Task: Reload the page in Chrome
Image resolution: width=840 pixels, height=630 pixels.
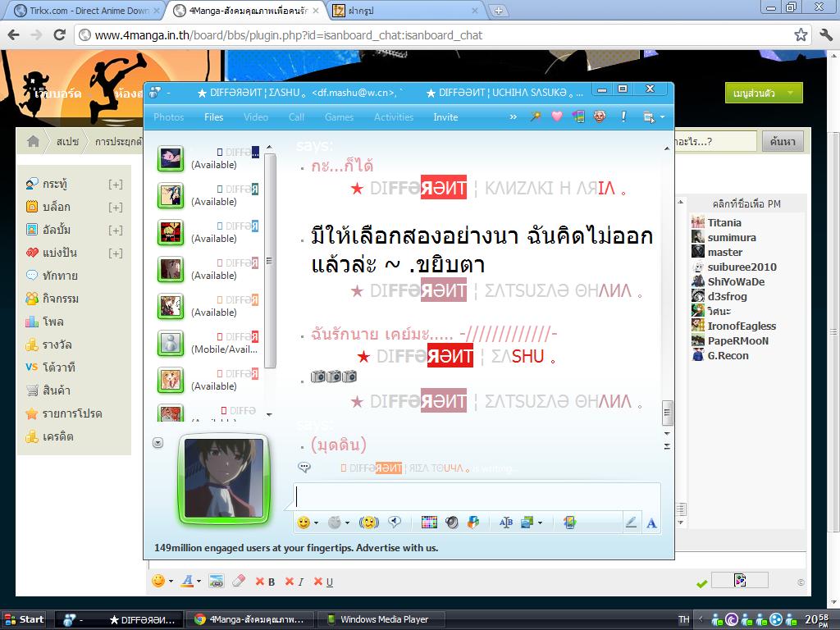Action: pos(59,34)
